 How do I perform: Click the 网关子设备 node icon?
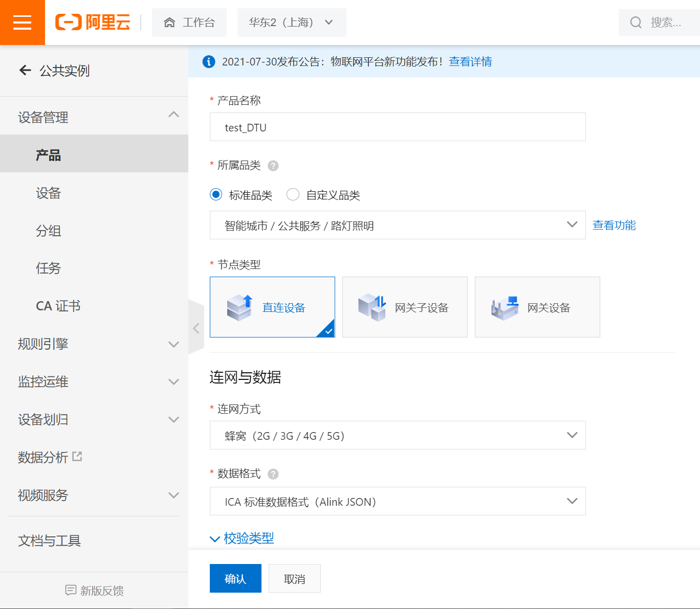[372, 307]
